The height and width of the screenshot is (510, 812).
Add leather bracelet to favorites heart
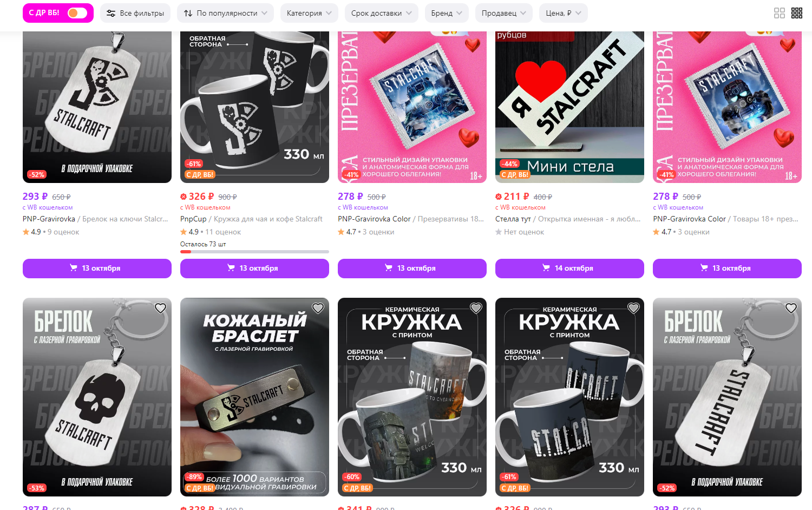(318, 308)
